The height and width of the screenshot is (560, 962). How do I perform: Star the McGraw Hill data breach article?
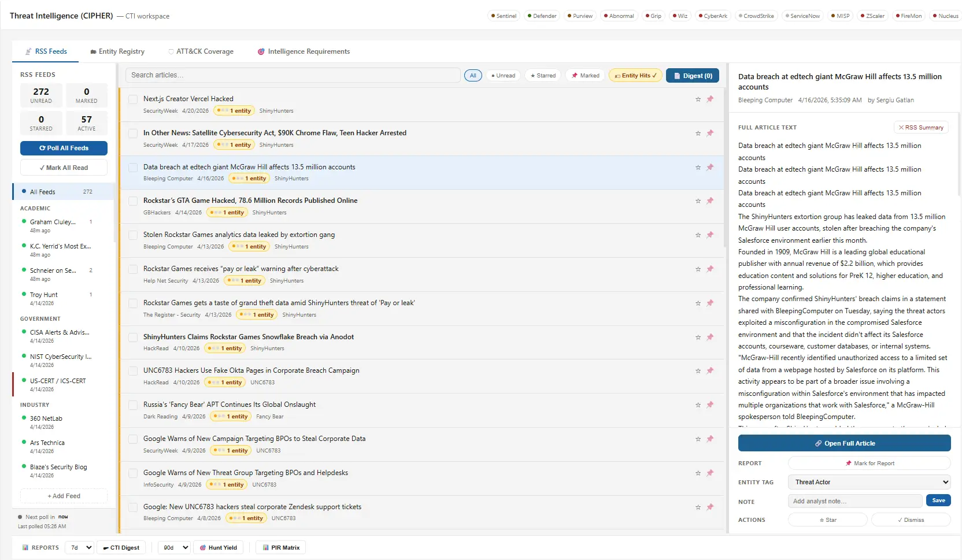click(698, 168)
